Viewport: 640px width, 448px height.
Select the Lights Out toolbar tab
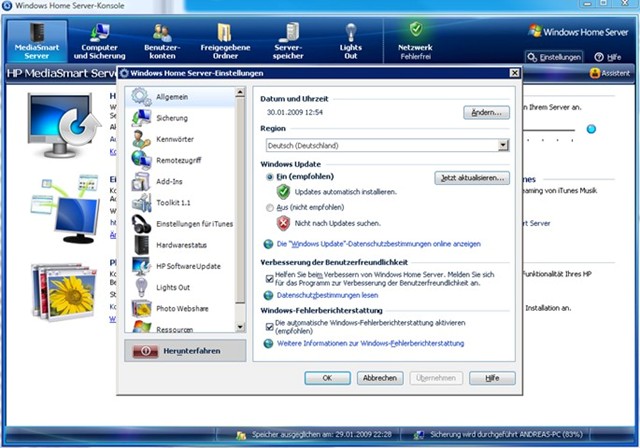(351, 41)
